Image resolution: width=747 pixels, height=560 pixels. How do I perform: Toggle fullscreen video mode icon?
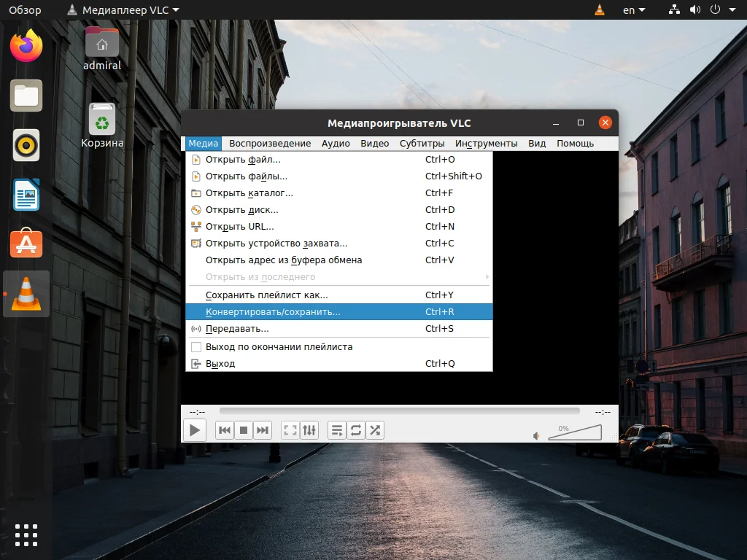point(289,429)
